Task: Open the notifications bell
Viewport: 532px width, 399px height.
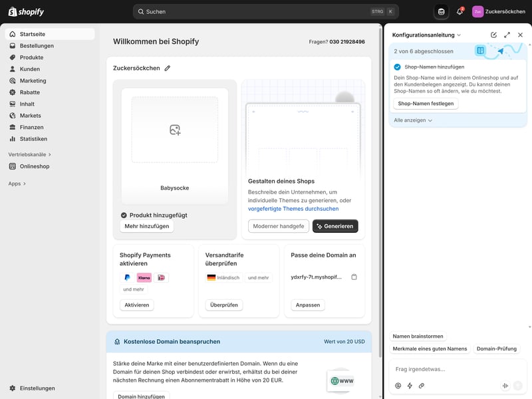Action: [460, 11]
